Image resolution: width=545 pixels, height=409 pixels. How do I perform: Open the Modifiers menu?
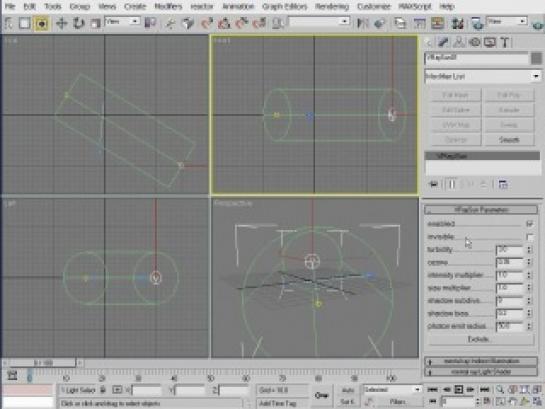coord(168,6)
